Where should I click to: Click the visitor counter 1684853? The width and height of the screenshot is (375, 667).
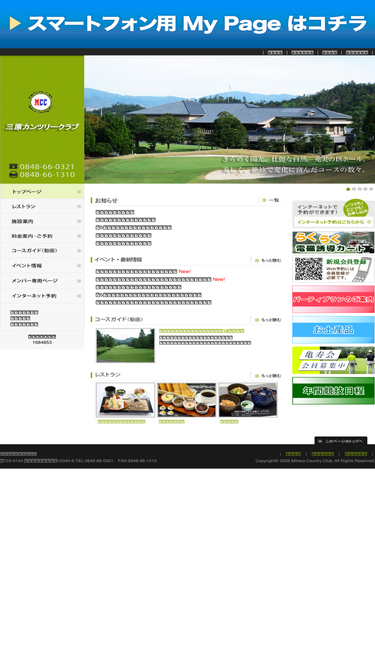coord(42,342)
